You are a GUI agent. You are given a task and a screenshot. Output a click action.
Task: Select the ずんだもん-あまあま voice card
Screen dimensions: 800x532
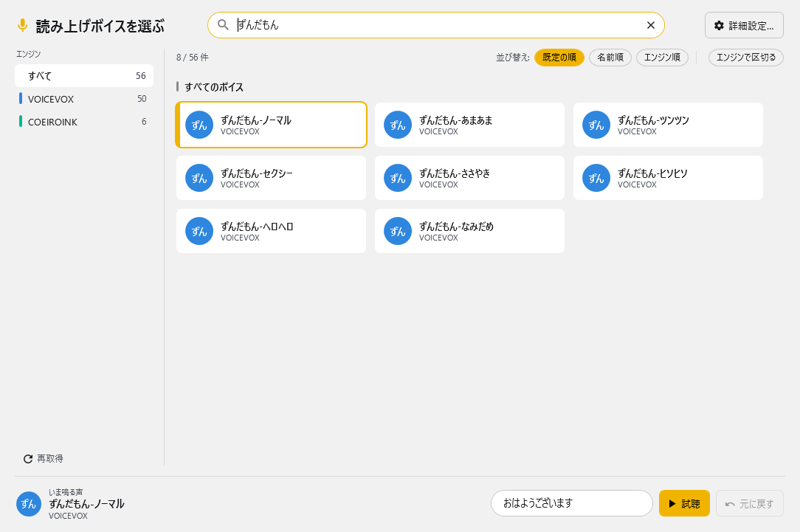(x=469, y=125)
